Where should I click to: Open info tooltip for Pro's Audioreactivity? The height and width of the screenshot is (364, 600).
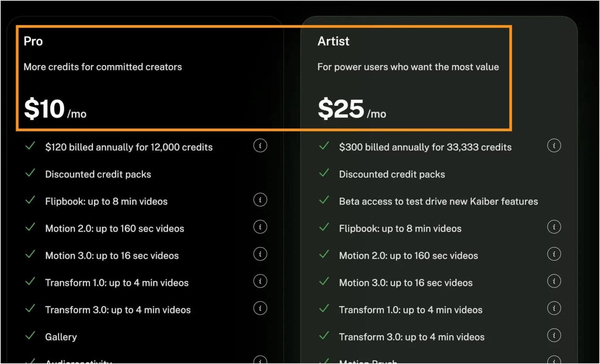click(x=260, y=361)
